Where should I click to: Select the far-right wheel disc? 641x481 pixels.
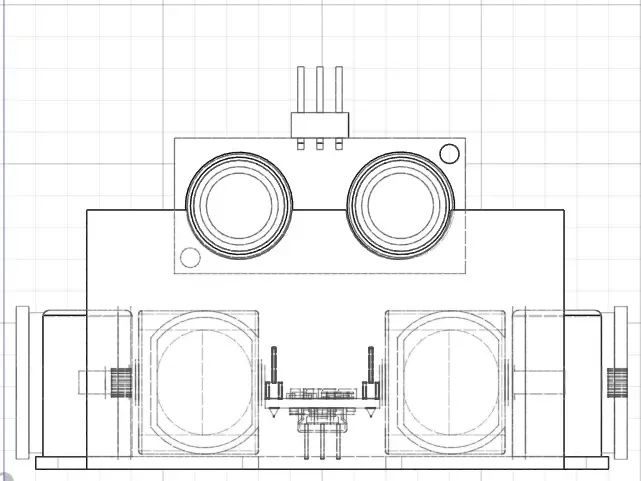(621, 383)
